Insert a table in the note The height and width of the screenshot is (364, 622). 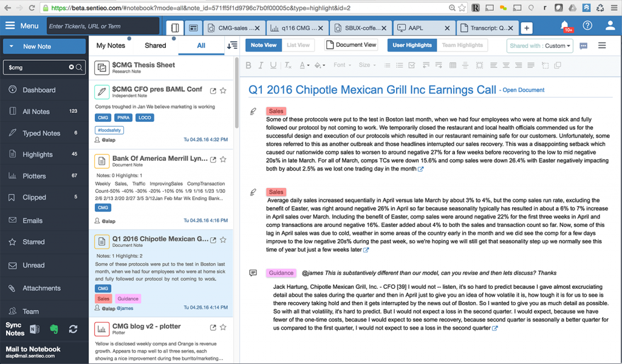[x=453, y=66]
